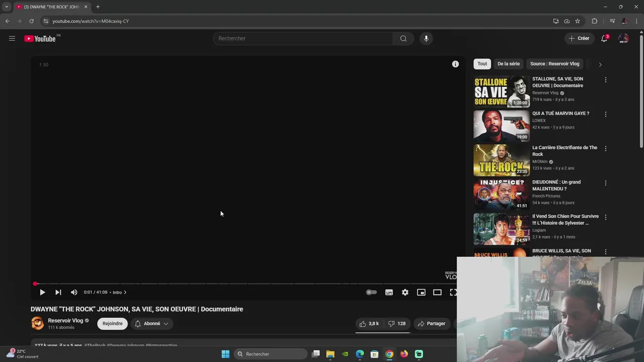Mute the video volume
644x362 pixels.
click(74, 292)
